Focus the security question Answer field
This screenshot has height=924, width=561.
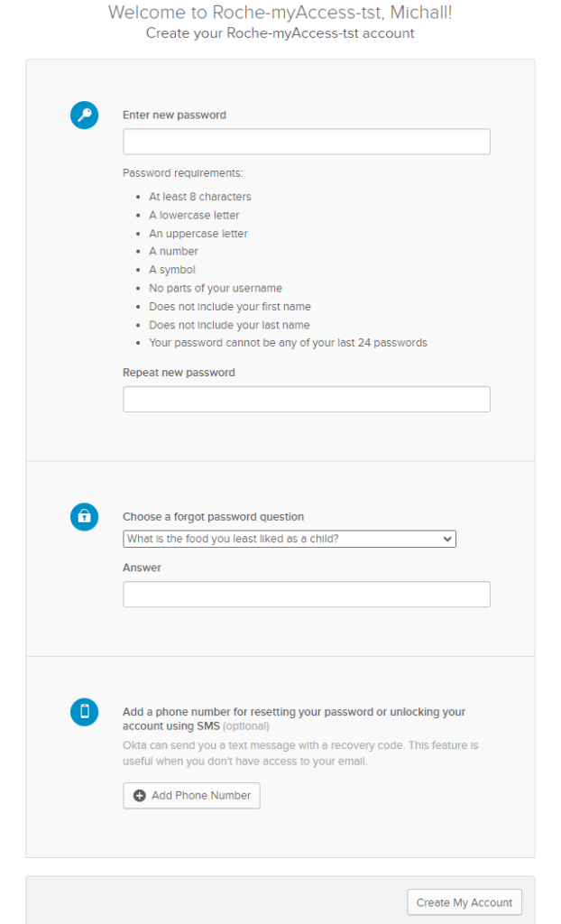tap(306, 594)
